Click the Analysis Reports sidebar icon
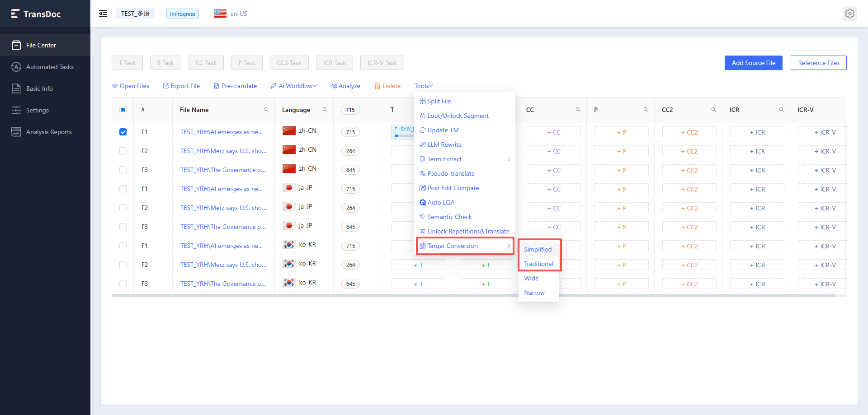868x415 pixels. pos(16,132)
